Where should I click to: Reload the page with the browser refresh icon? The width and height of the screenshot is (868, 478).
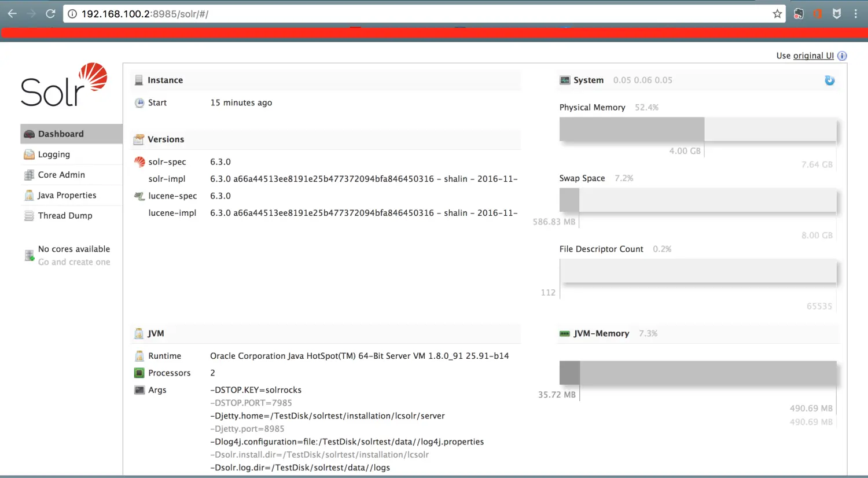click(x=50, y=13)
